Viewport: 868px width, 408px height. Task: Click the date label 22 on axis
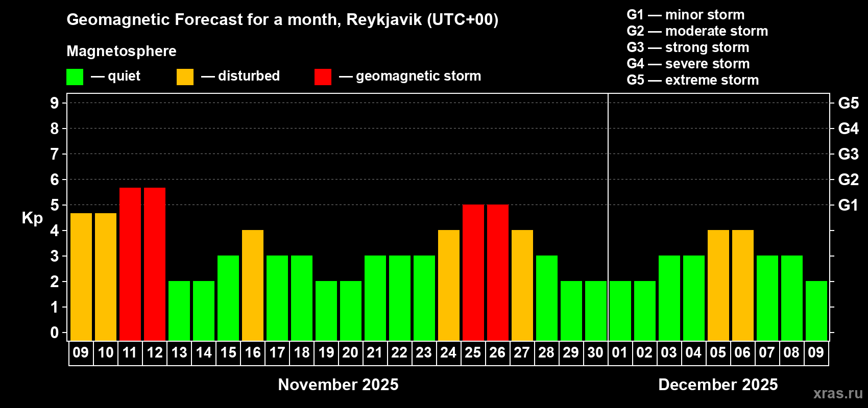coord(400,353)
